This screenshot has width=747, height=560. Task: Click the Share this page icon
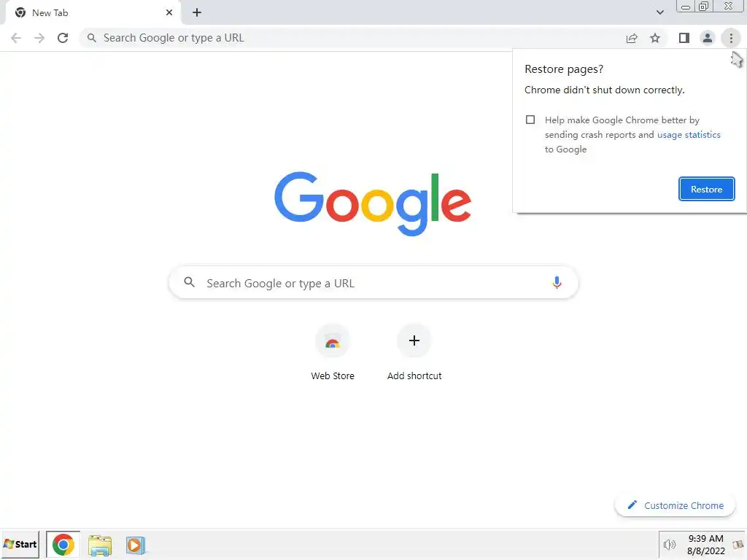[632, 38]
